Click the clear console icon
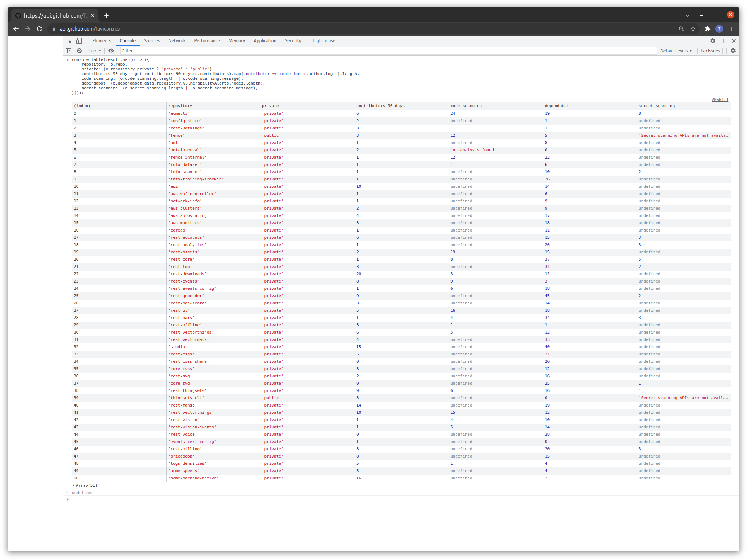 [80, 51]
